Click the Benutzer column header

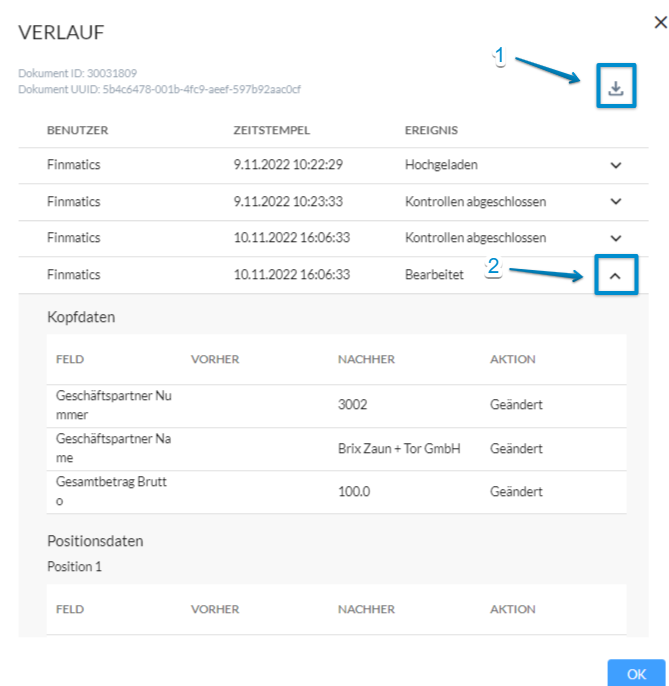pyautogui.click(x=77, y=130)
